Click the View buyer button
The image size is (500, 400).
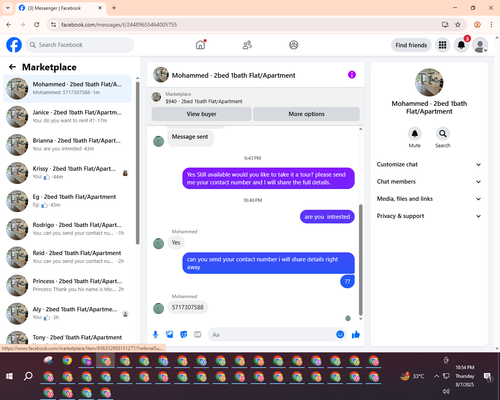click(201, 114)
